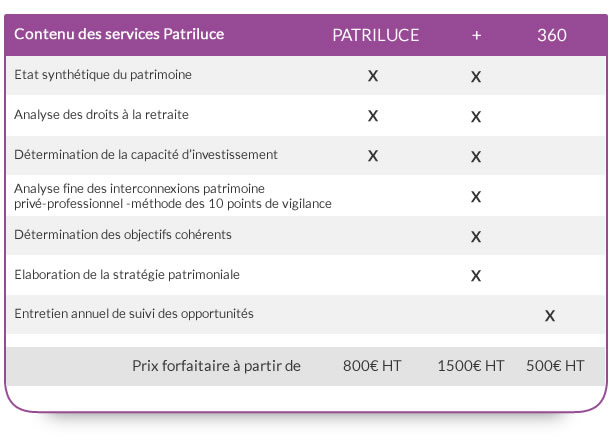Click X for Elaboration de la stratégie patrimoniale
This screenshot has width=613, height=447.
476,276
